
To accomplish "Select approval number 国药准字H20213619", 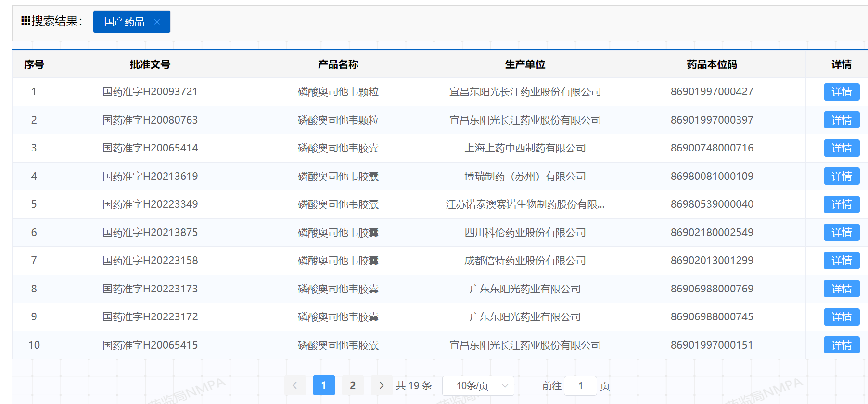I will click(150, 177).
